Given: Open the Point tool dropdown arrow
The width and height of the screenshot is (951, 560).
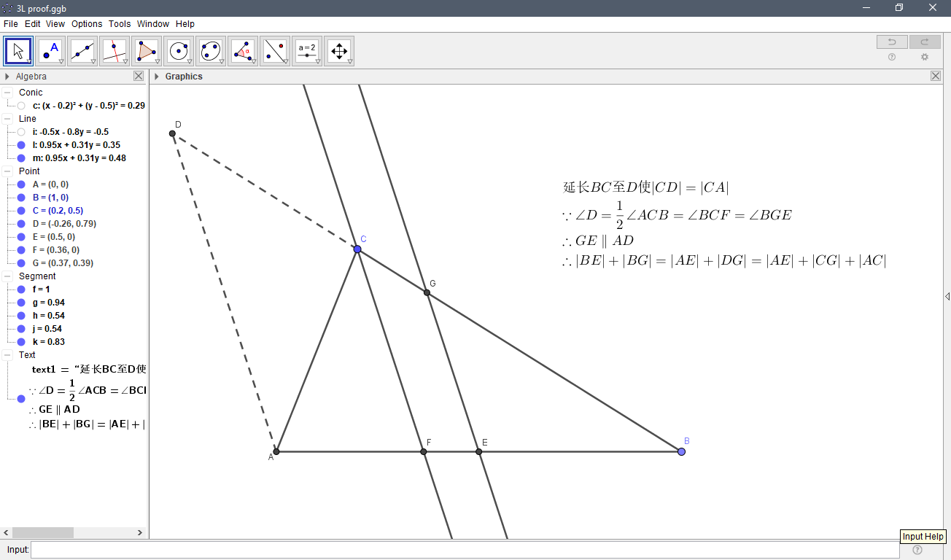Looking at the screenshot, I should click(x=62, y=62).
